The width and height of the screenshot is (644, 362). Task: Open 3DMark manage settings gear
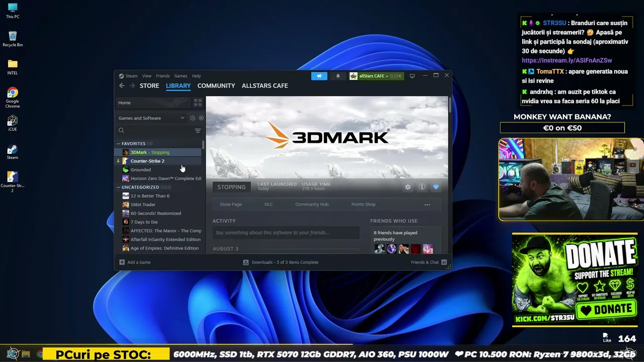pyautogui.click(x=408, y=187)
